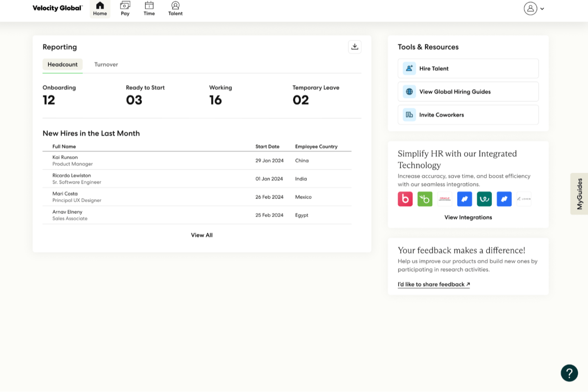Open the I'd like to share feedback link

click(x=433, y=284)
